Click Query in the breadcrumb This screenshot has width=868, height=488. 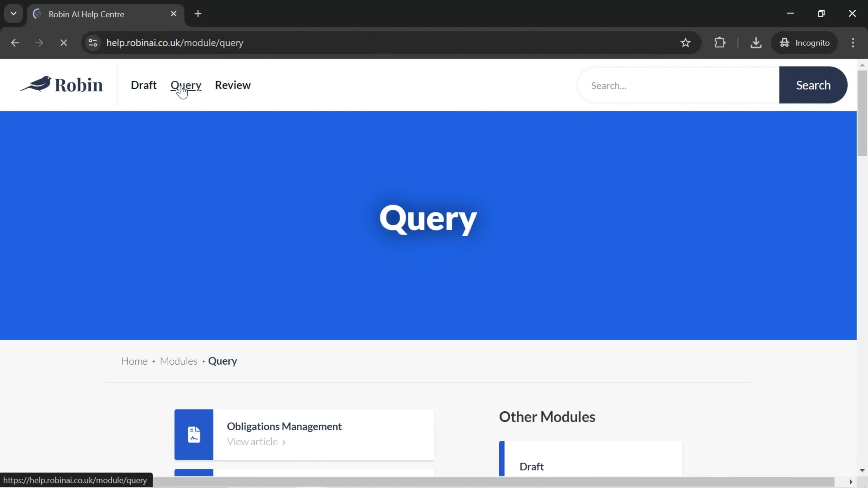[223, 361]
